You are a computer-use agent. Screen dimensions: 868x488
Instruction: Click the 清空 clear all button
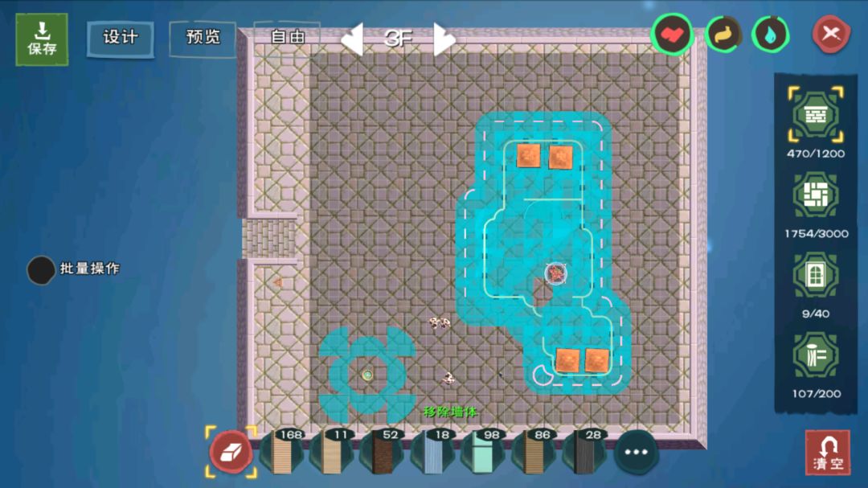828,453
